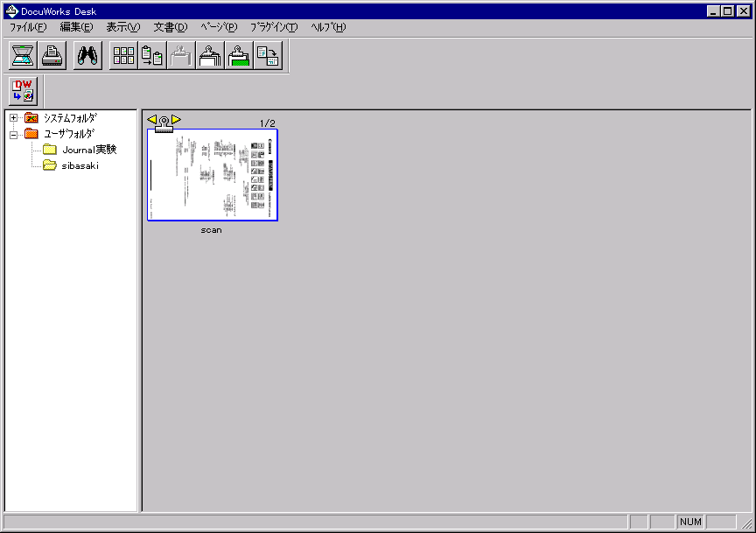Click the binder clip on scan thumbnail
Screen dimensions: 756x533
[x=164, y=124]
